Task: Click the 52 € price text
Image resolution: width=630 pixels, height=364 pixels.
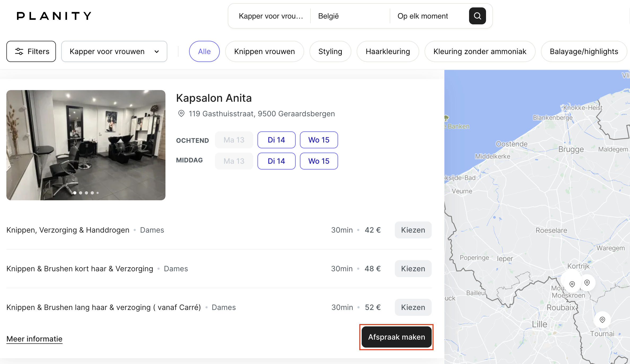Action: tap(373, 307)
